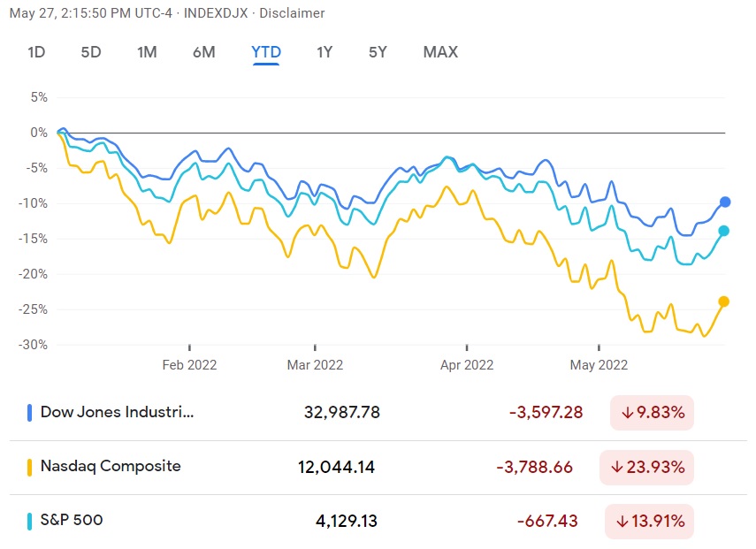Switch to the 5D time range
This screenshot has width=756, height=549.
click(x=91, y=52)
